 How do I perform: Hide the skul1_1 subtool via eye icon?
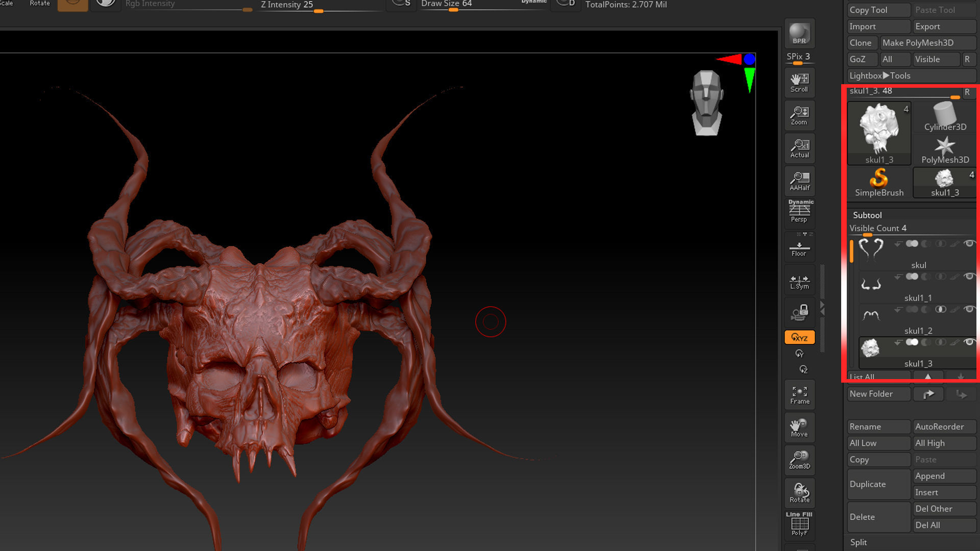pos(969,277)
